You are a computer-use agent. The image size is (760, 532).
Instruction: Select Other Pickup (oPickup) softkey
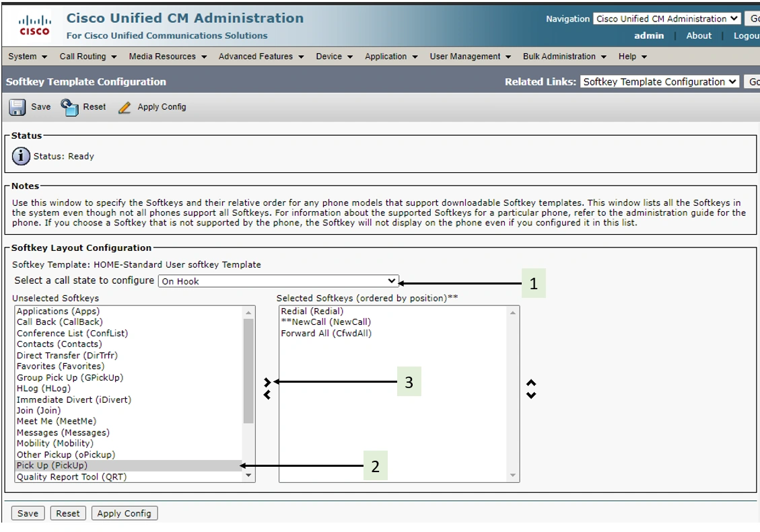click(129, 455)
